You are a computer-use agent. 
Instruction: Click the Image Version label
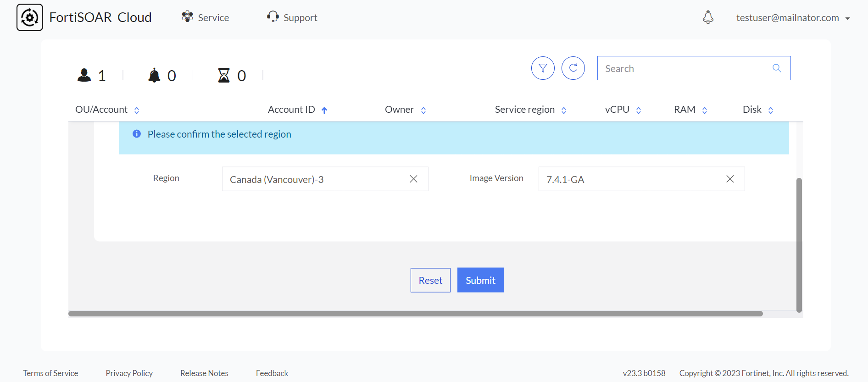(496, 178)
